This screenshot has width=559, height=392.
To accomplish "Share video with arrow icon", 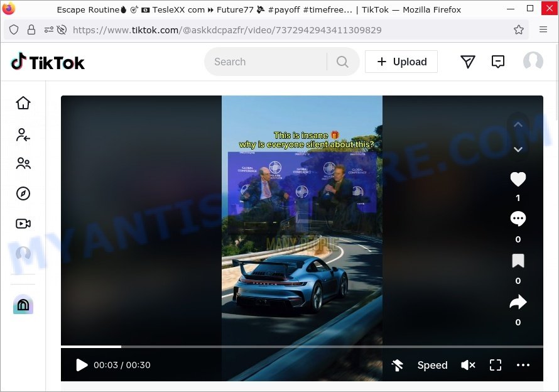I will (518, 302).
